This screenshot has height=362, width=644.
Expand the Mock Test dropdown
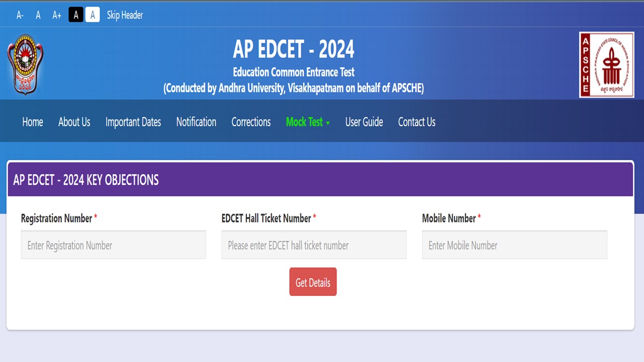308,122
